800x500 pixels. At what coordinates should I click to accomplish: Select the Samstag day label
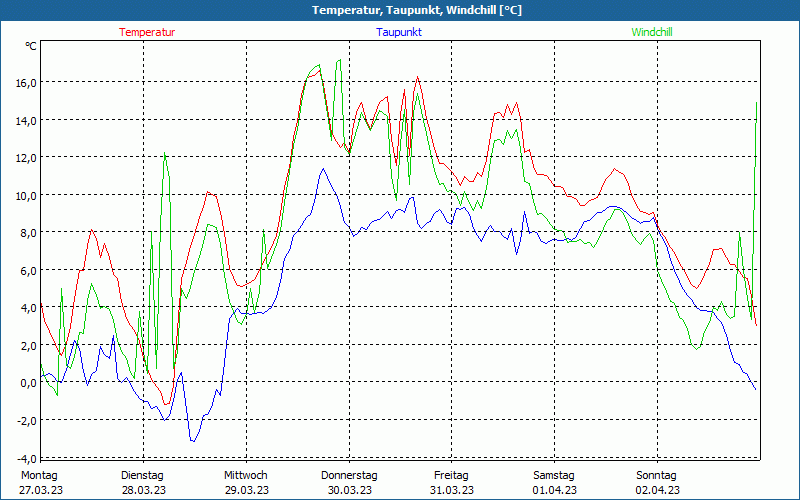click(553, 475)
